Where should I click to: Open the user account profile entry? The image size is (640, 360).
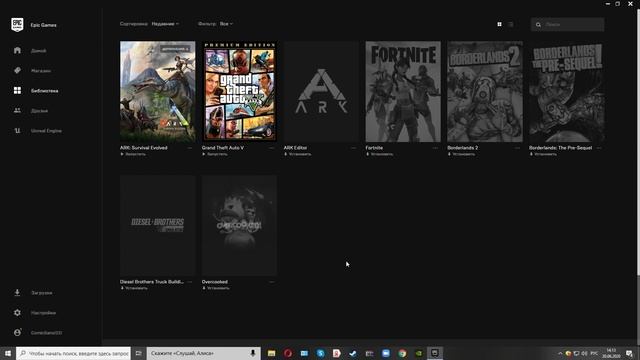click(38, 333)
